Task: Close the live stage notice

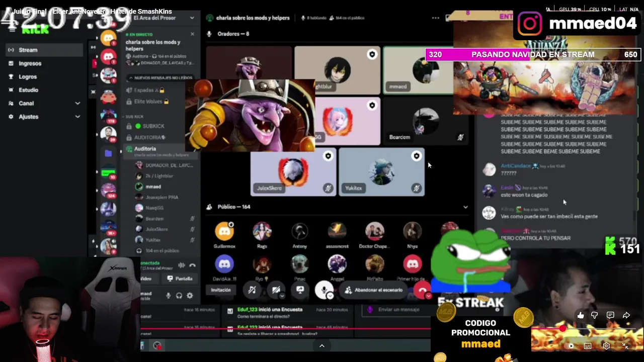Action: (x=192, y=34)
